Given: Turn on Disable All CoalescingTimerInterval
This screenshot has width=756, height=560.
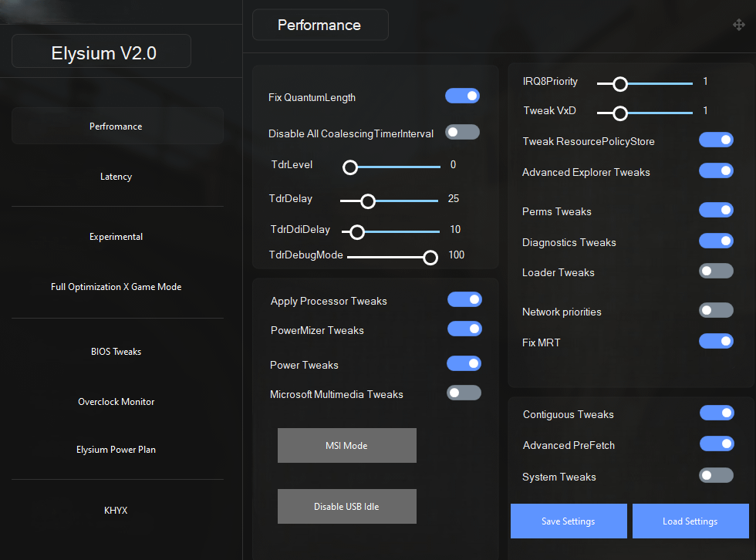Looking at the screenshot, I should (x=462, y=132).
